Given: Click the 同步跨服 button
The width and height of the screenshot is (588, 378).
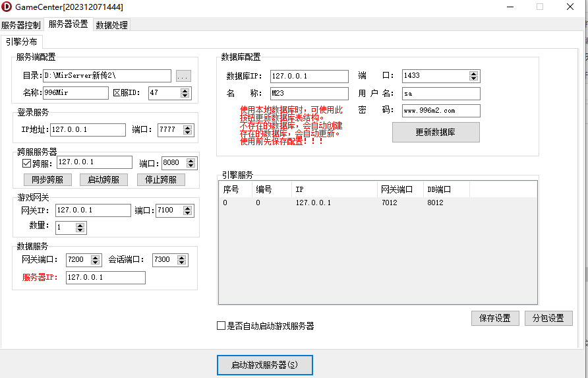Looking at the screenshot, I should [47, 179].
